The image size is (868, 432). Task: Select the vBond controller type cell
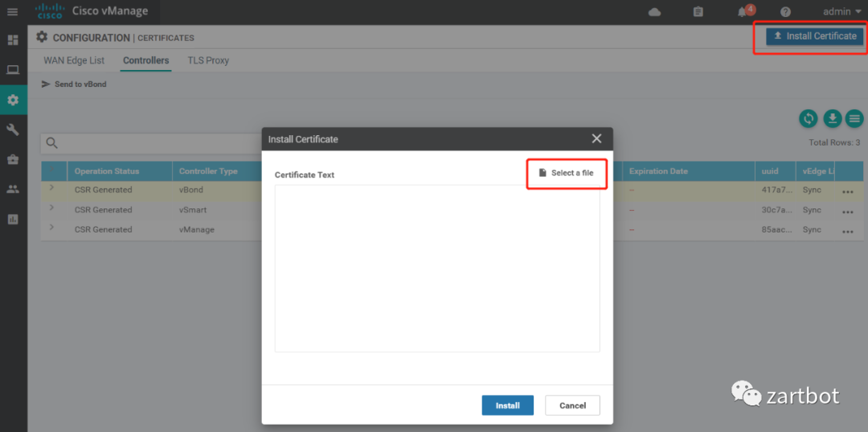[x=191, y=189]
